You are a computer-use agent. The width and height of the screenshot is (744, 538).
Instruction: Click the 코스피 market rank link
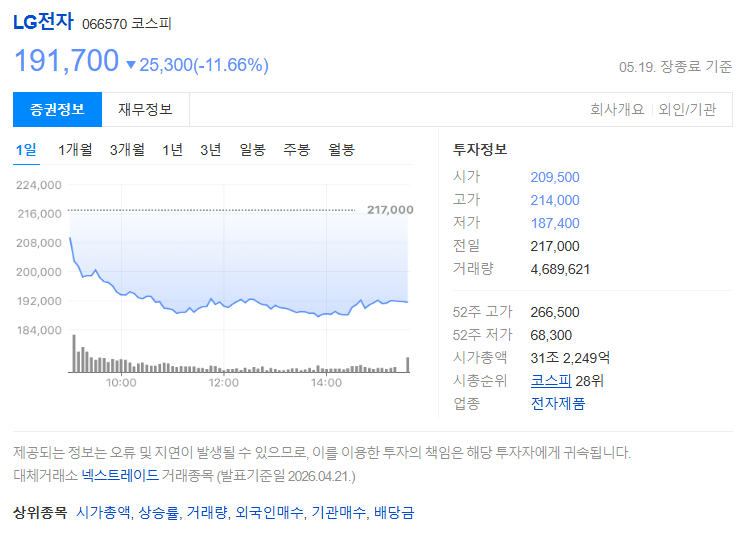coord(551,380)
